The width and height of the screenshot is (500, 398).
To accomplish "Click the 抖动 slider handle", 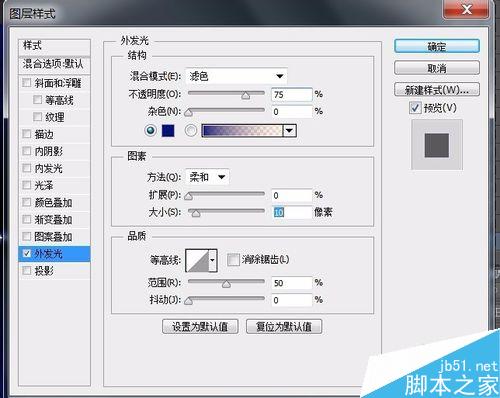I will [x=188, y=301].
